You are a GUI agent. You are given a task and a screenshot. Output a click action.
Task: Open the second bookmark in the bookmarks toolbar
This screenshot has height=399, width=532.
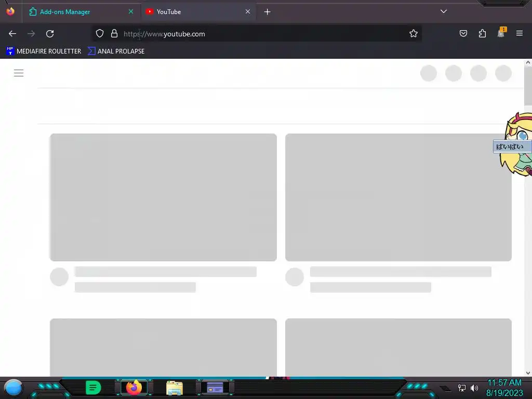[116, 51]
